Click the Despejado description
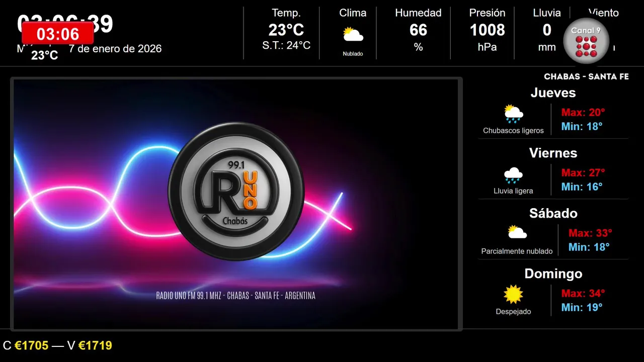This screenshot has height=362, width=644. [513, 312]
